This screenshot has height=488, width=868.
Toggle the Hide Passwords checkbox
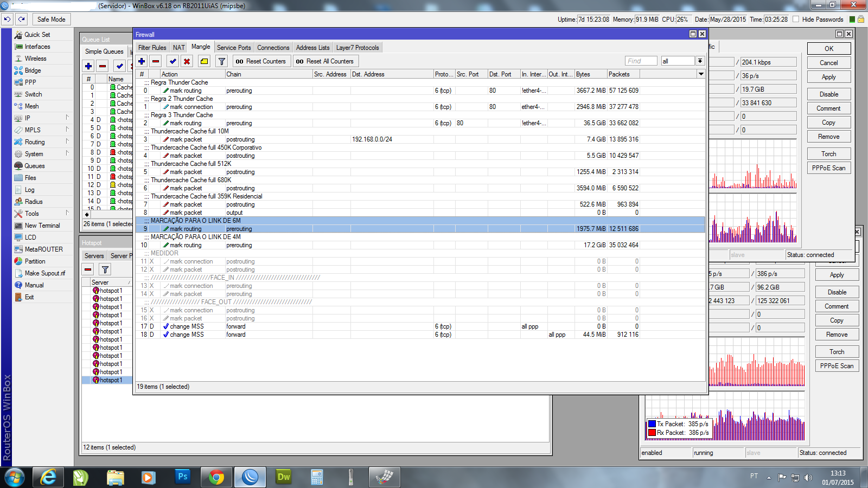796,20
